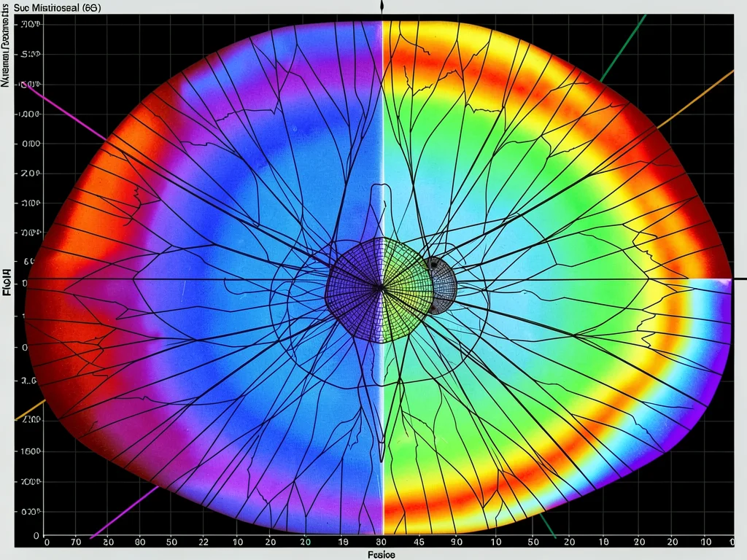The height and width of the screenshot is (560, 747).
Task: Select the green line segment near bottom axis
Action: click(549, 526)
